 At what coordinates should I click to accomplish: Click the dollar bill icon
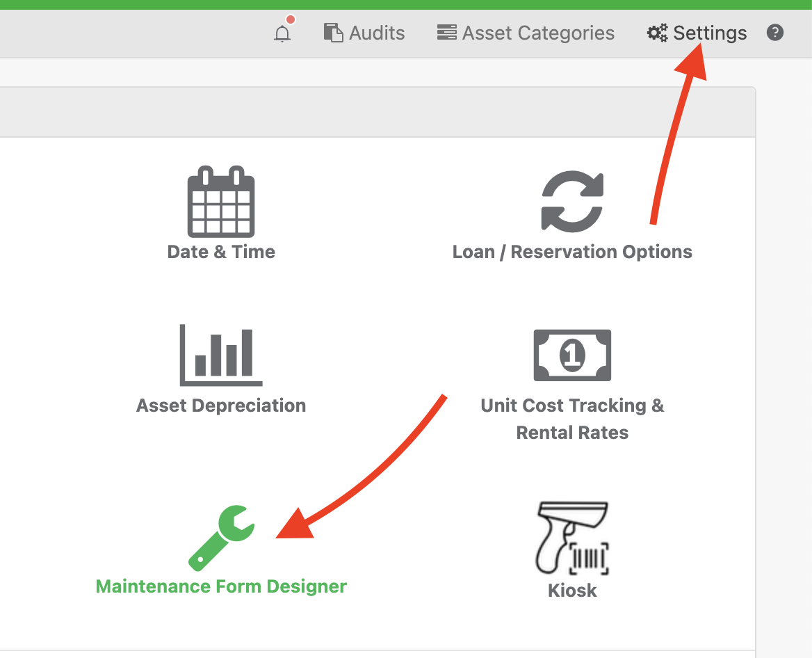coord(572,355)
